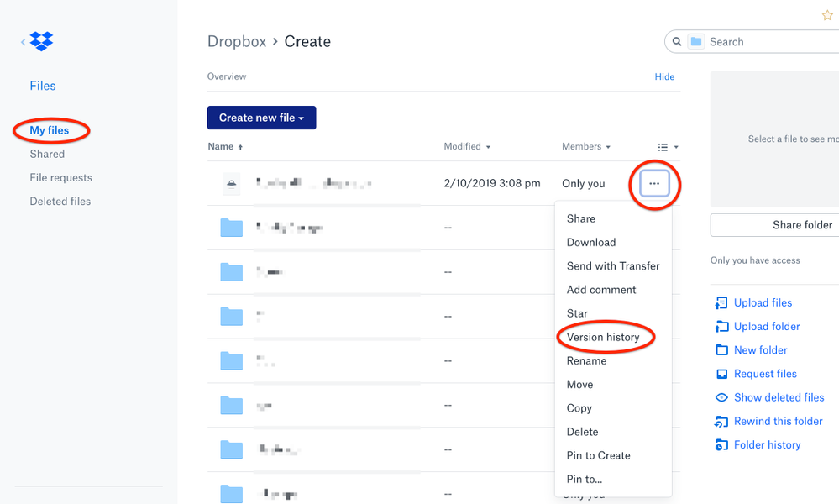Click the Upload files icon
Screen dimensions: 839x504
click(721, 303)
